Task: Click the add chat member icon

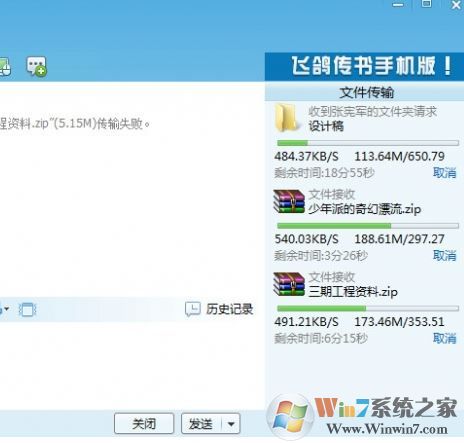Action: tap(36, 66)
